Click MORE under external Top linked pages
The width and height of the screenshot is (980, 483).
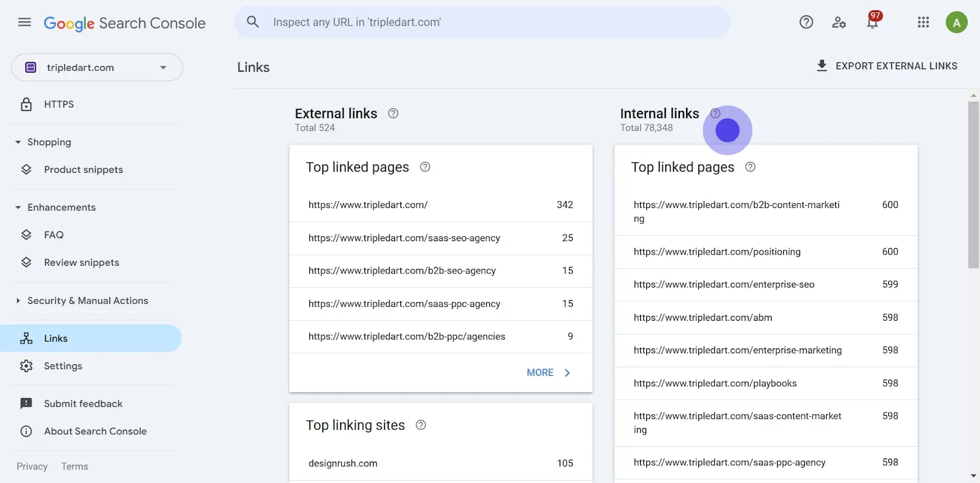click(x=549, y=372)
